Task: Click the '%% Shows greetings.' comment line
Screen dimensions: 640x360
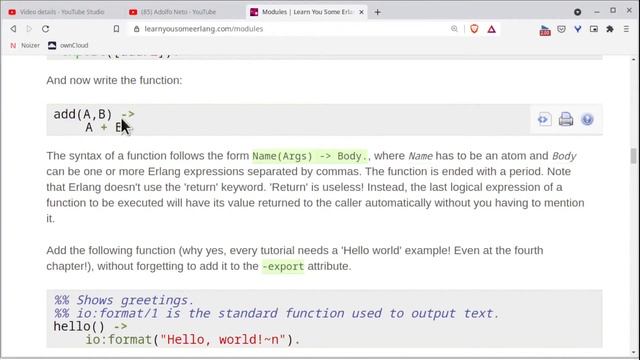Action: (x=124, y=300)
